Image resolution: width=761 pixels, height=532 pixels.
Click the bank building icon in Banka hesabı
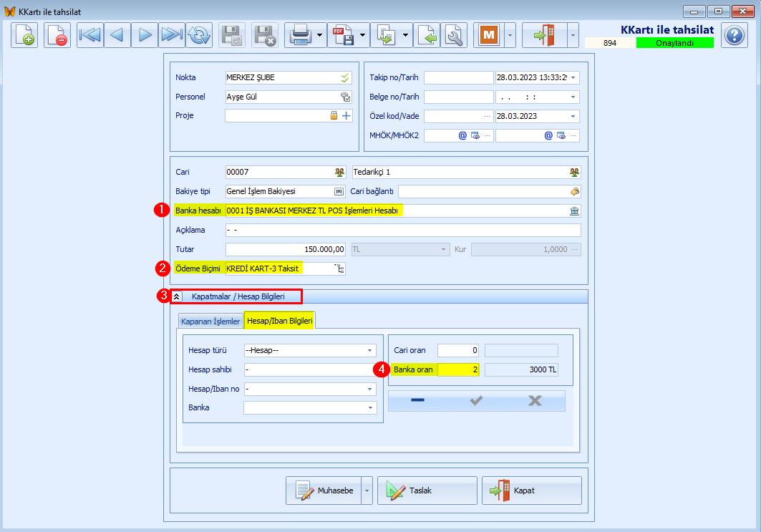574,211
